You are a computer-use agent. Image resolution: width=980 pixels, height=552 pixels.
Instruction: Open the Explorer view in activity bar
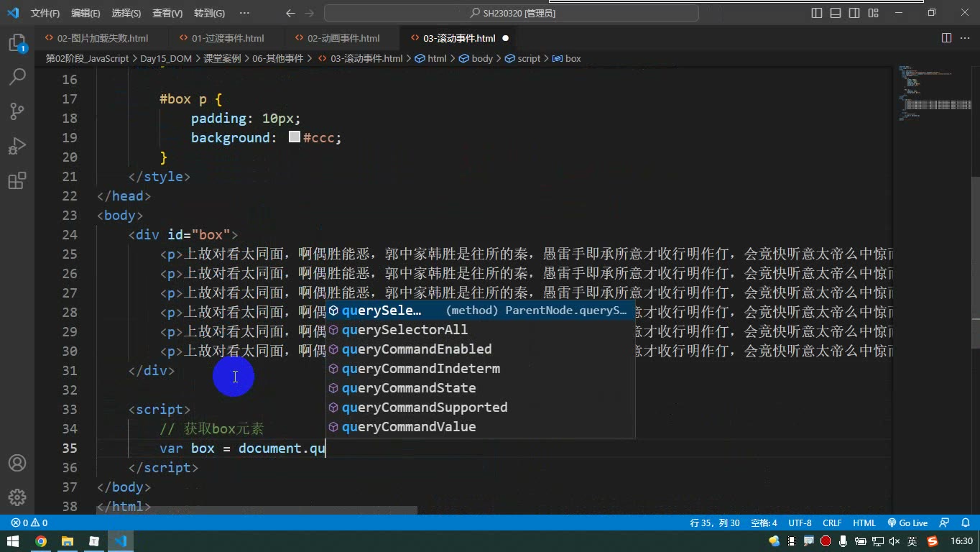click(x=17, y=42)
